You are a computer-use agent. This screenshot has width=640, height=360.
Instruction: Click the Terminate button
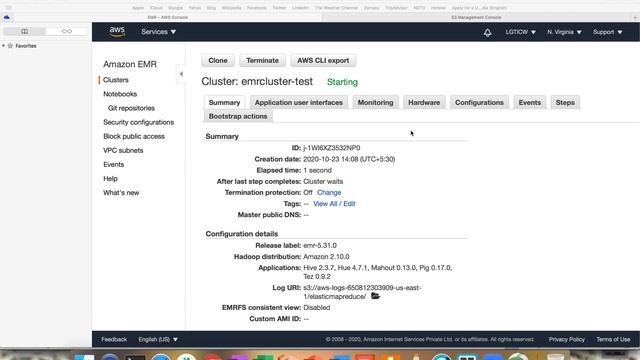(262, 60)
